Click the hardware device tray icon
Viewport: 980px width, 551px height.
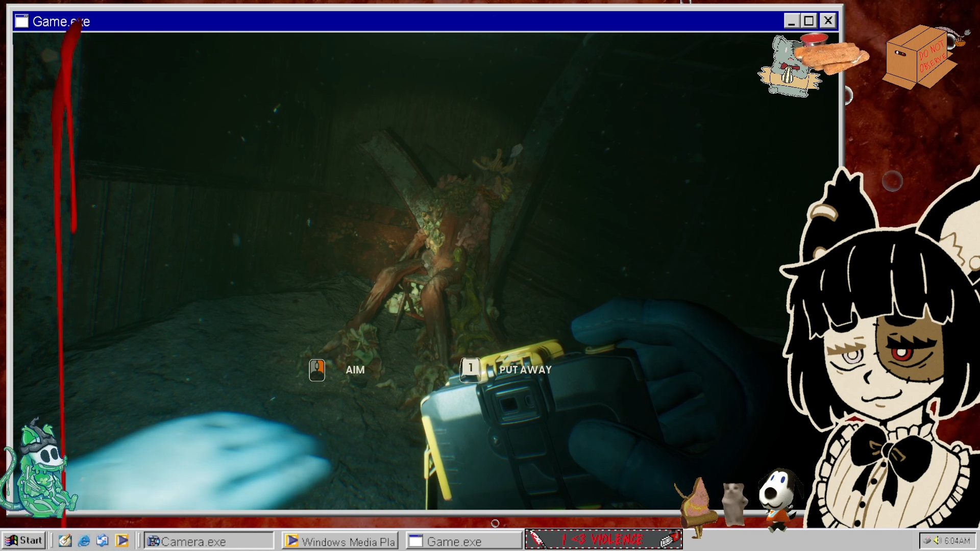[927, 540]
